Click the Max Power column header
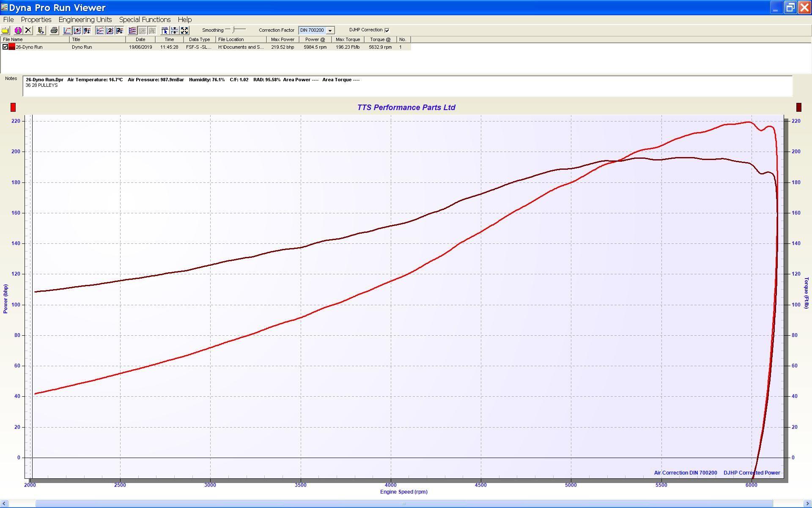 point(283,39)
